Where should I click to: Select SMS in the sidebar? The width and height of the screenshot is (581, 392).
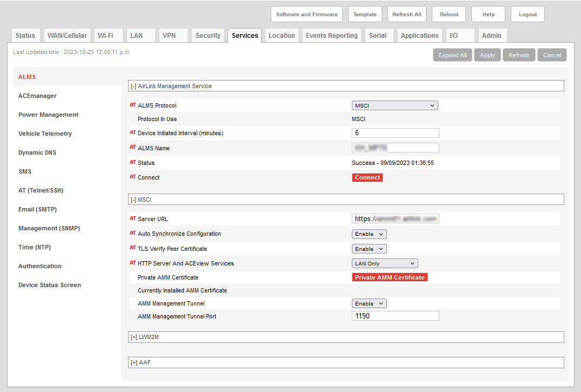click(25, 171)
